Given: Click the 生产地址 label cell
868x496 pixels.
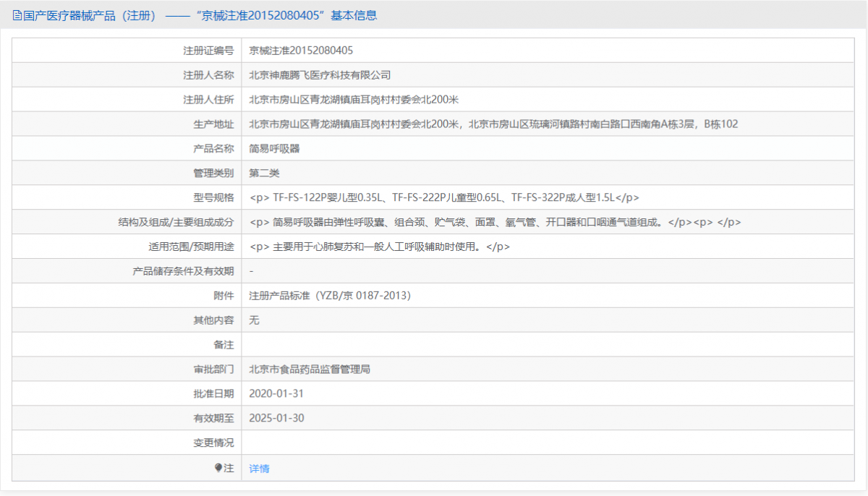Looking at the screenshot, I should coord(127,124).
